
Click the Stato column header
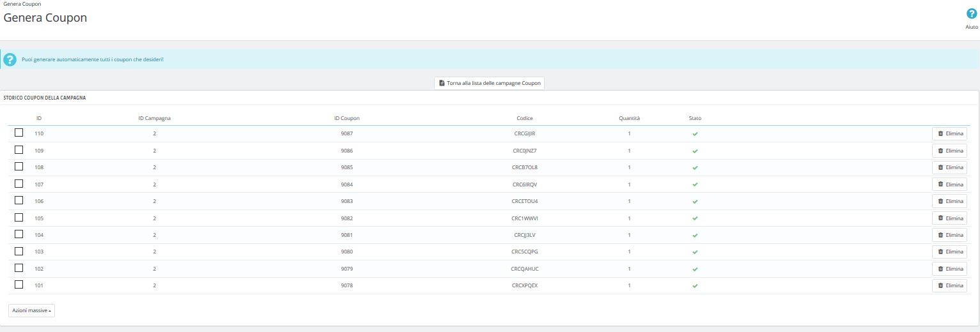(695, 118)
